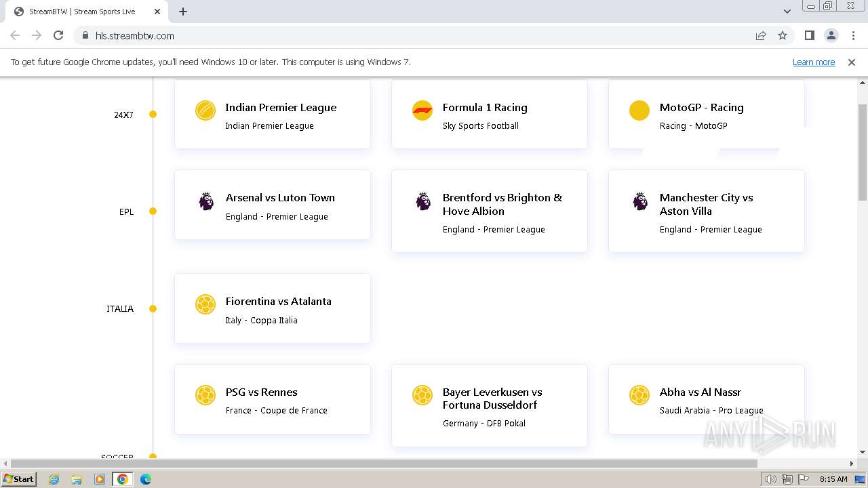The width and height of the screenshot is (868, 488).
Task: Click the yellow EPL timeline dot
Action: pyautogui.click(x=153, y=211)
